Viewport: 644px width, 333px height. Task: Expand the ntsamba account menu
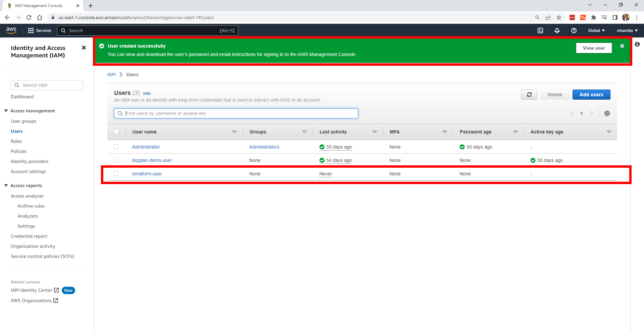627,31
